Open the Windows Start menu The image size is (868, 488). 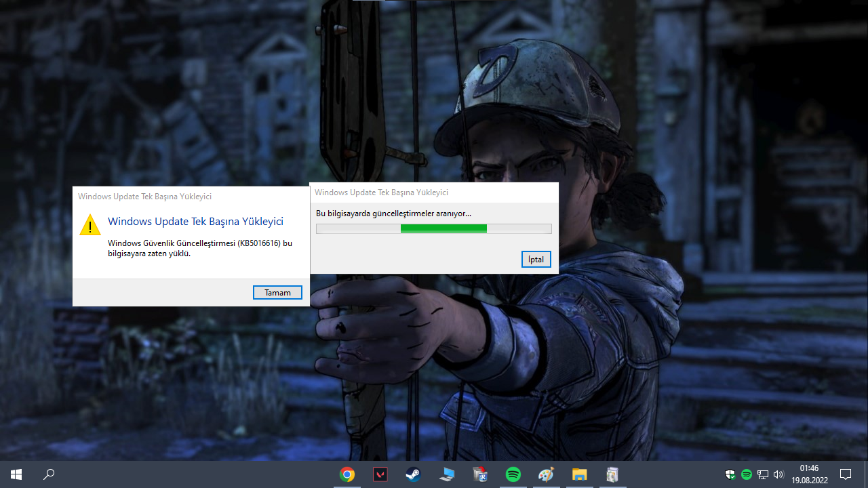[x=16, y=474]
